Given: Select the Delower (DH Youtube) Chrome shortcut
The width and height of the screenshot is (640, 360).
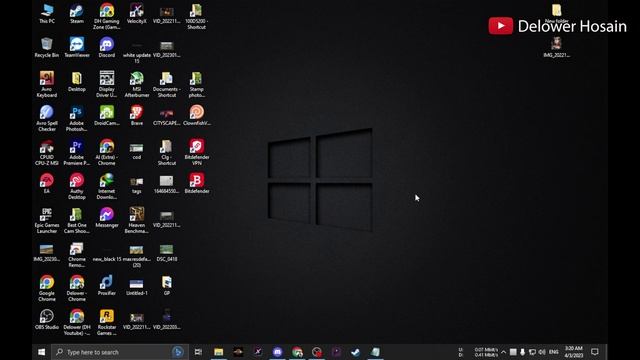Looking at the screenshot, I should [x=77, y=322].
